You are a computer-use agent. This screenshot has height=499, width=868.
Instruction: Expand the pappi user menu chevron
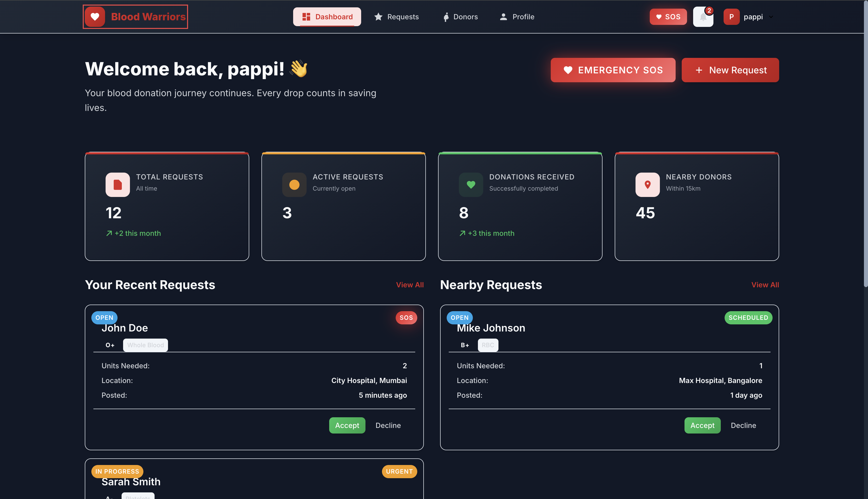(x=771, y=17)
